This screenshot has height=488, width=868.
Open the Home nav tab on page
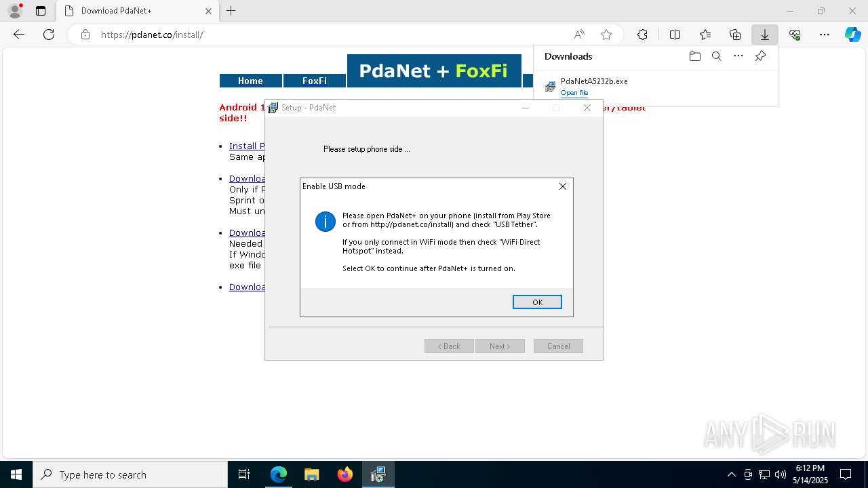tap(250, 81)
